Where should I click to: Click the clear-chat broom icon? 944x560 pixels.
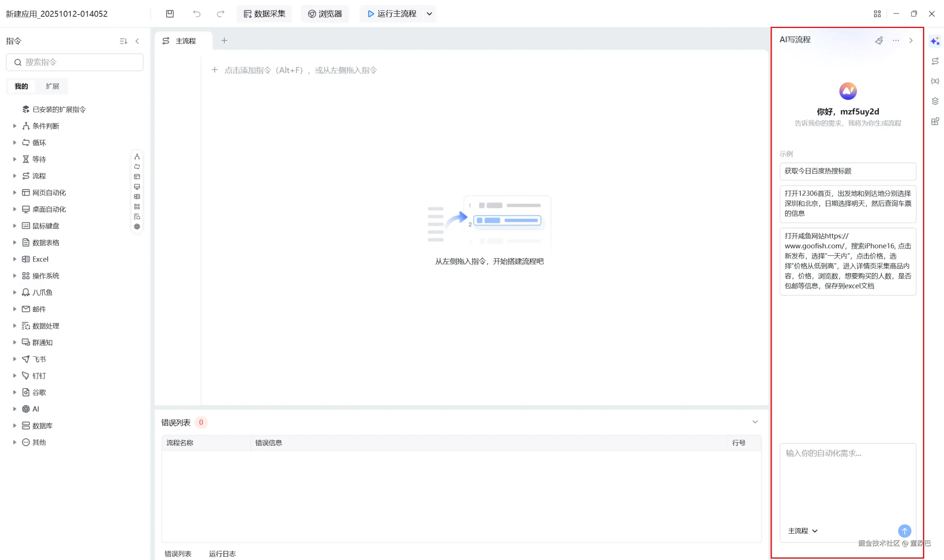(x=879, y=40)
